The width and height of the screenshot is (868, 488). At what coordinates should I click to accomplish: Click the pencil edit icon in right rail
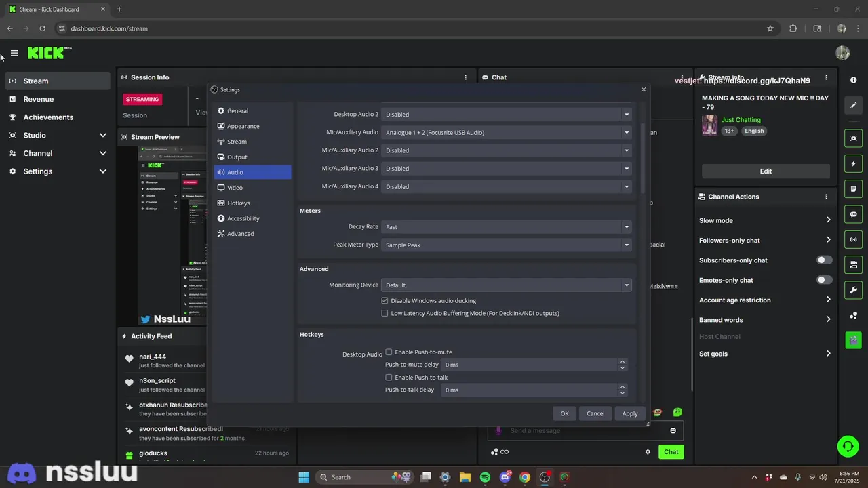853,105
